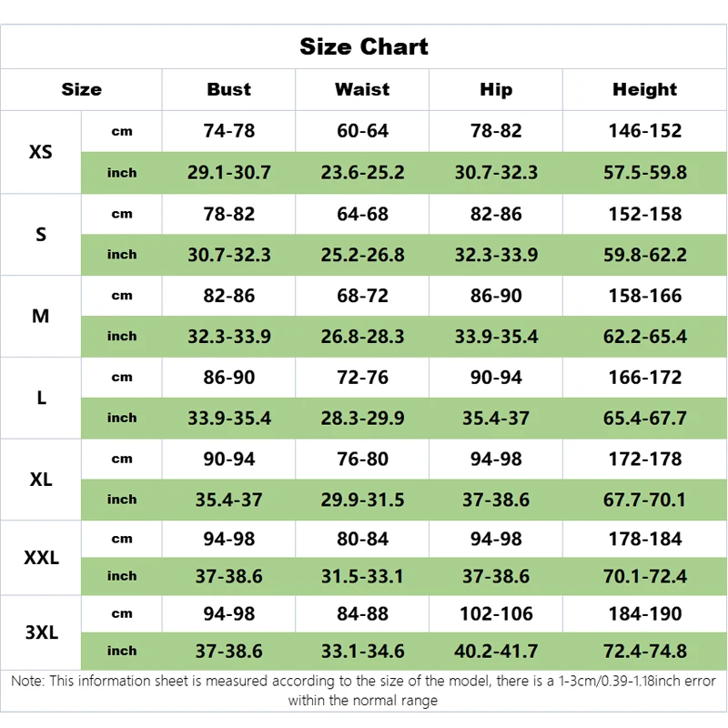The height and width of the screenshot is (728, 728).
Task: Click the Height column header
Action: 644,89
